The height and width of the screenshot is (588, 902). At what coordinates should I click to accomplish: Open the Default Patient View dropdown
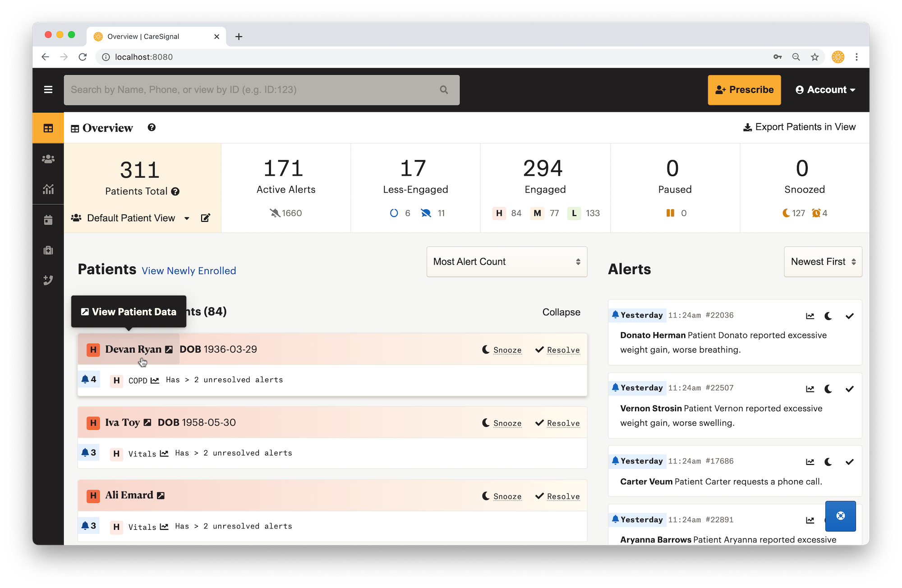pos(131,218)
